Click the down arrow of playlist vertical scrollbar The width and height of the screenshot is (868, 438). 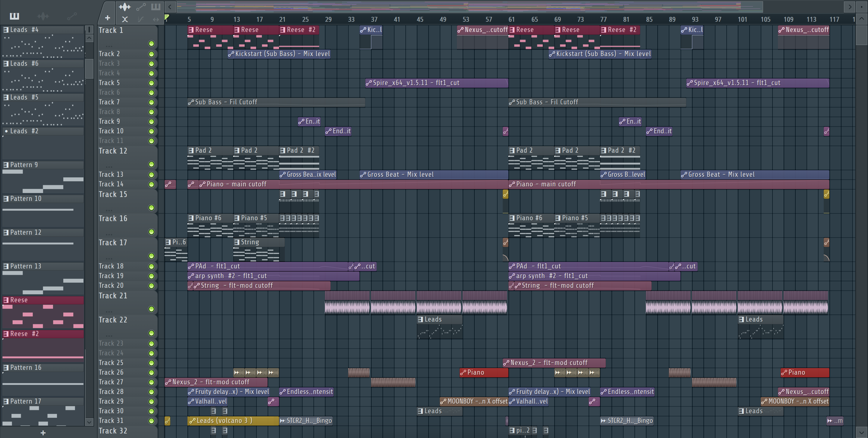pos(862,432)
